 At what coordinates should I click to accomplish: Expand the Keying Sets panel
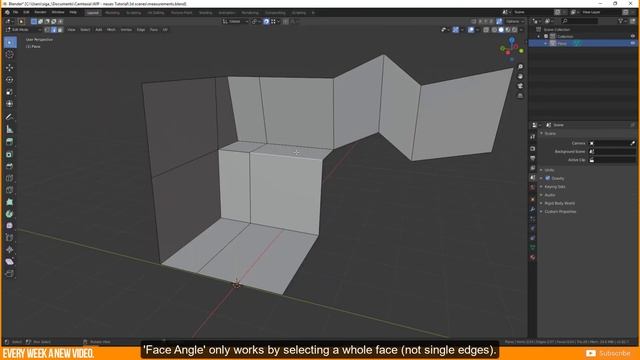click(x=554, y=187)
